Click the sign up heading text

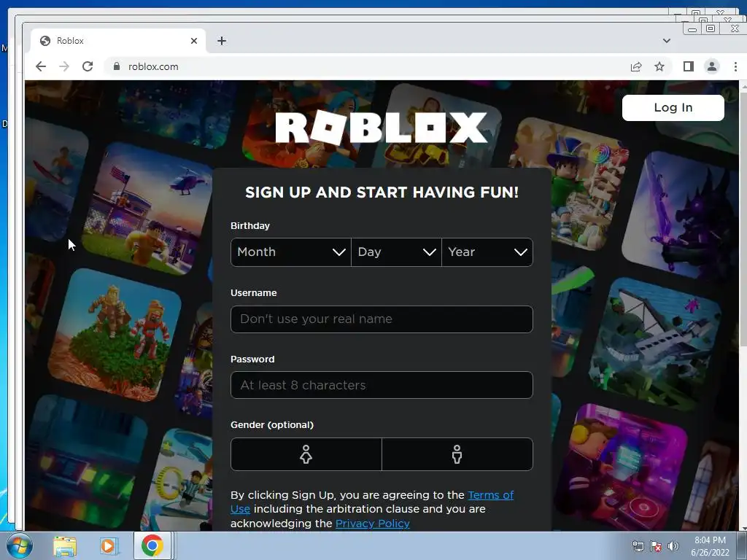(382, 192)
